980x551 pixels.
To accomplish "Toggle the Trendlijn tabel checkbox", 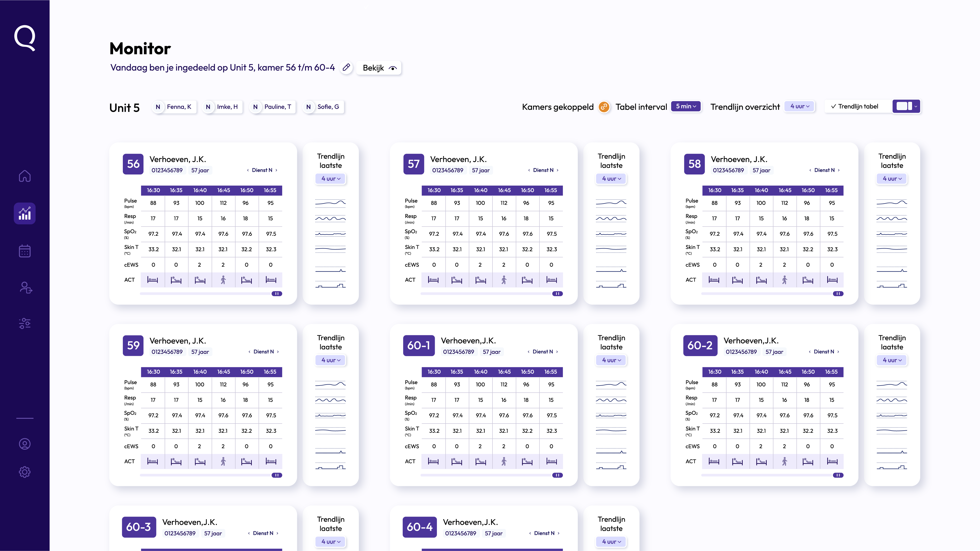I will tap(833, 107).
